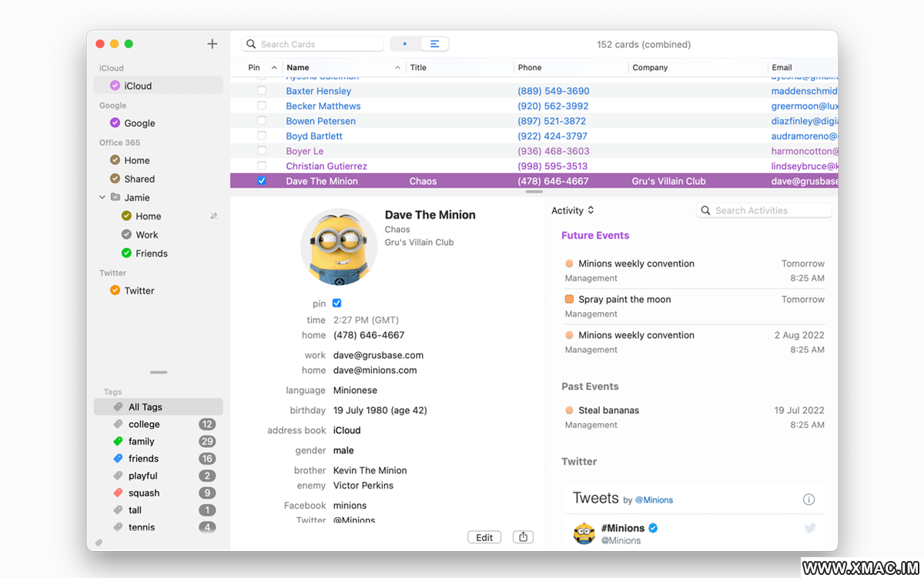Image resolution: width=924 pixels, height=578 pixels.
Task: Open Kevin The Minion brother link
Action: coord(370,470)
